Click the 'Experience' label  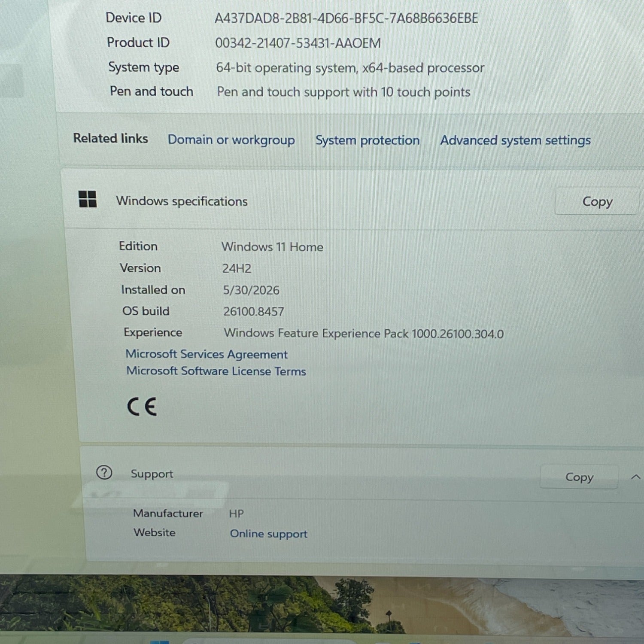pos(153,332)
